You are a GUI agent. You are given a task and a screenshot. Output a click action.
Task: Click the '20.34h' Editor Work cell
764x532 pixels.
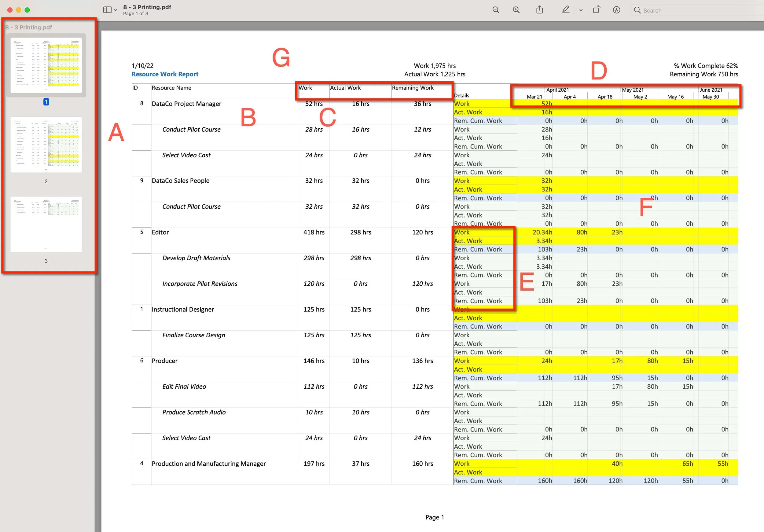[x=542, y=232]
